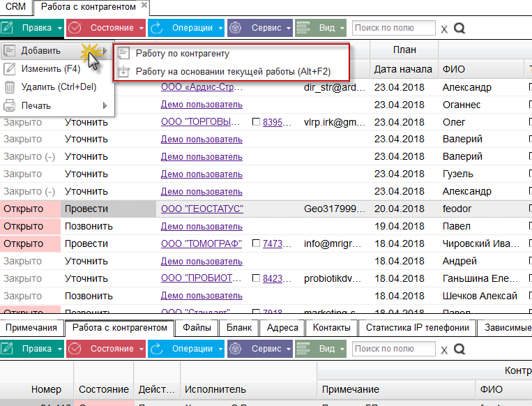Tick the checkbox next to 7473 phone

[256, 243]
